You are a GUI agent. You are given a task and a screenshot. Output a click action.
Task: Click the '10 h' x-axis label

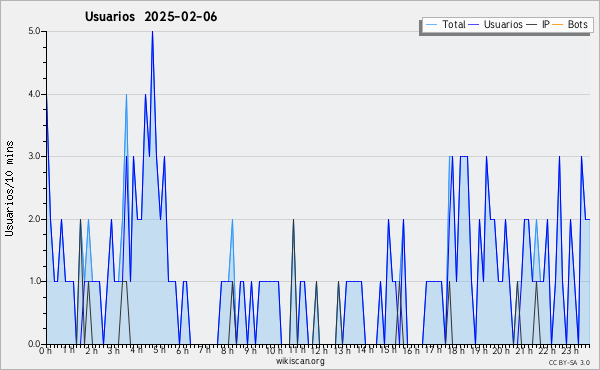pos(274,351)
